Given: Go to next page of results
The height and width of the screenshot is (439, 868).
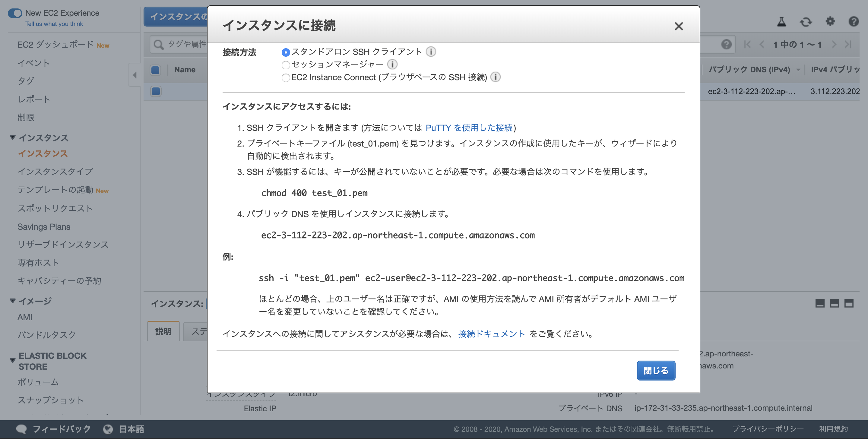Looking at the screenshot, I should 834,44.
